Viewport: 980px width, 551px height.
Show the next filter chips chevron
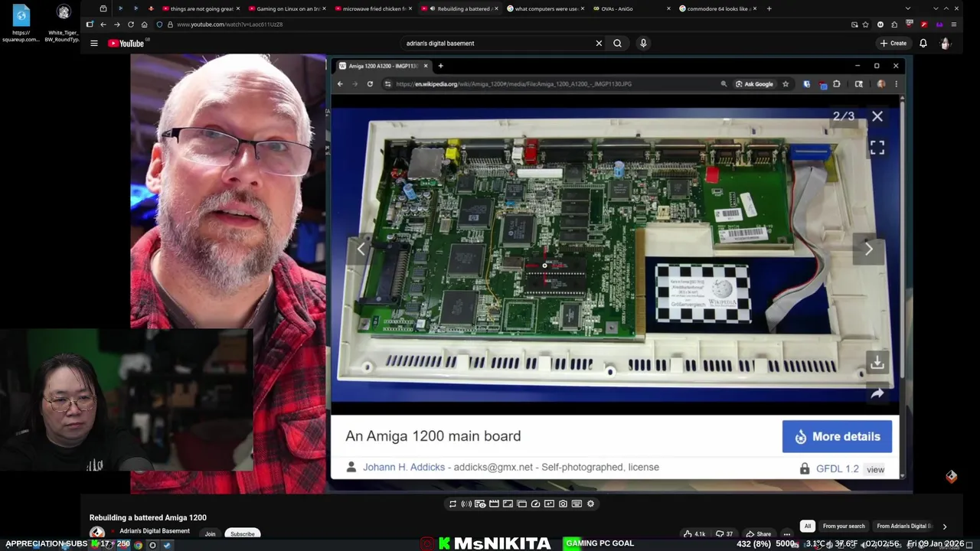944,526
